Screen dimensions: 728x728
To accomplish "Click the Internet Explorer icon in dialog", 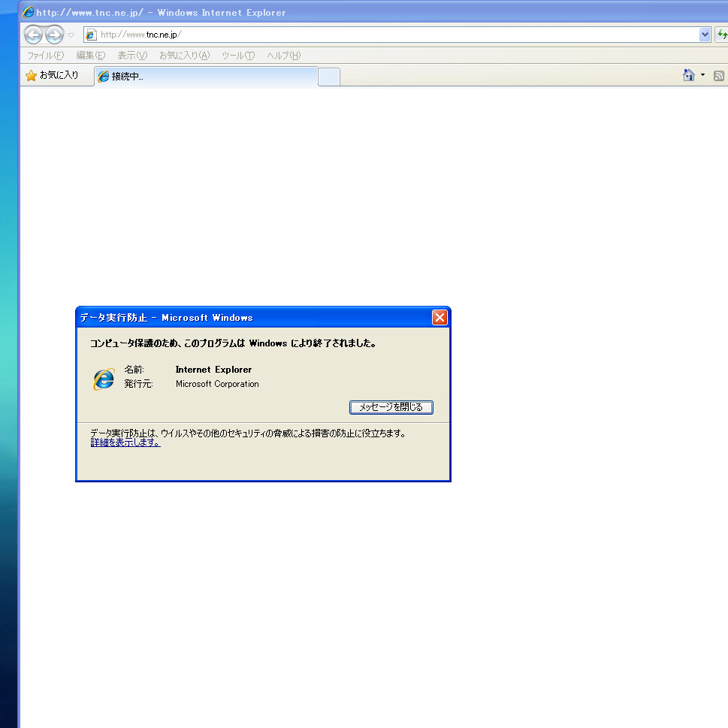I will (x=104, y=379).
